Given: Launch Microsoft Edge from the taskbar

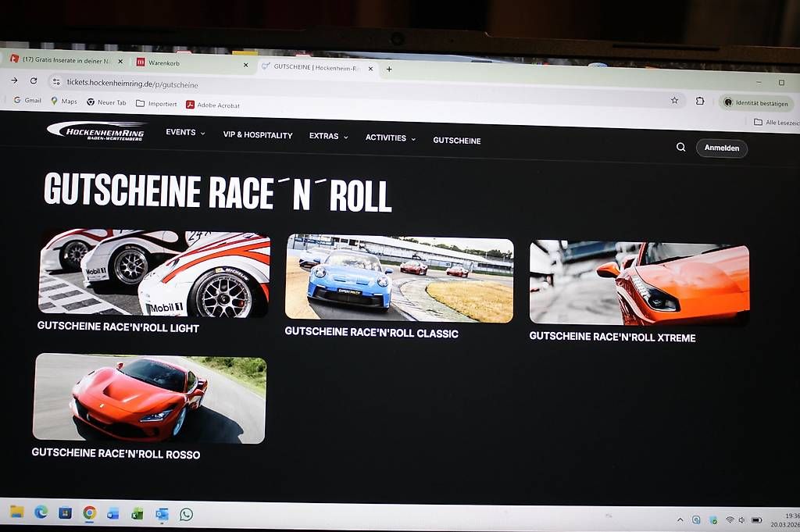Looking at the screenshot, I should click(x=41, y=512).
